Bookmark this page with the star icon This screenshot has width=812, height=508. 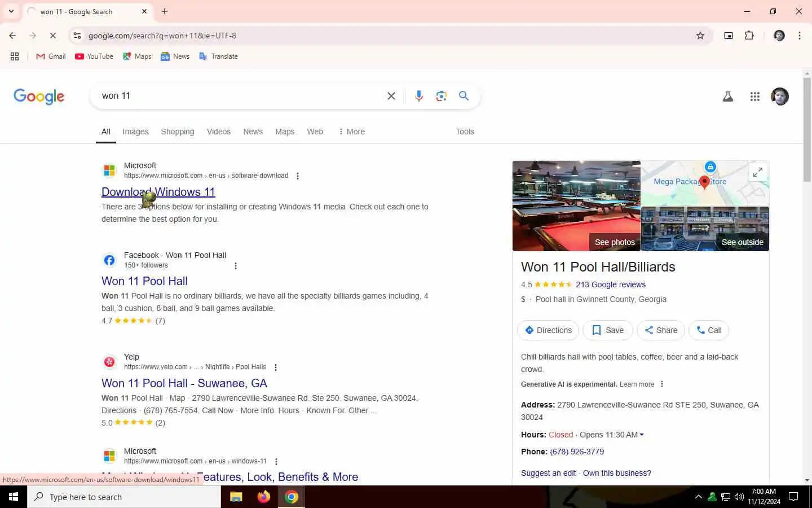click(x=700, y=36)
